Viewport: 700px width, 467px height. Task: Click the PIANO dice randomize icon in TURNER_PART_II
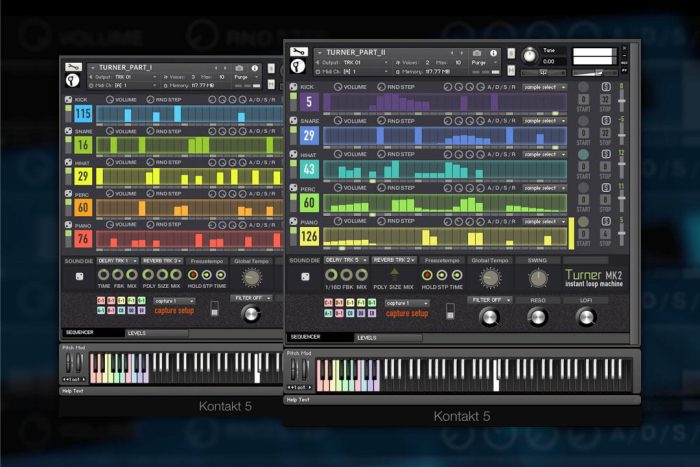point(293,221)
